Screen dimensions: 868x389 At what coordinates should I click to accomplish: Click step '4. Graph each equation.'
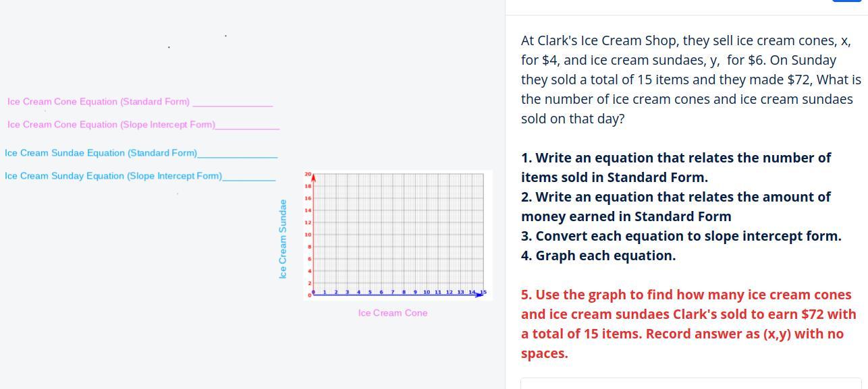pyautogui.click(x=598, y=256)
